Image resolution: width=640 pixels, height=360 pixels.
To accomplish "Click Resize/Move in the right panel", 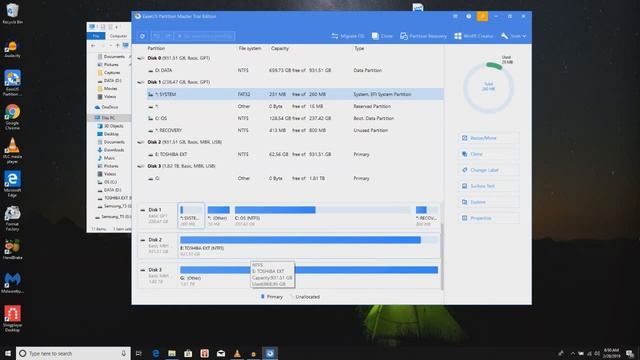I will coord(489,138).
